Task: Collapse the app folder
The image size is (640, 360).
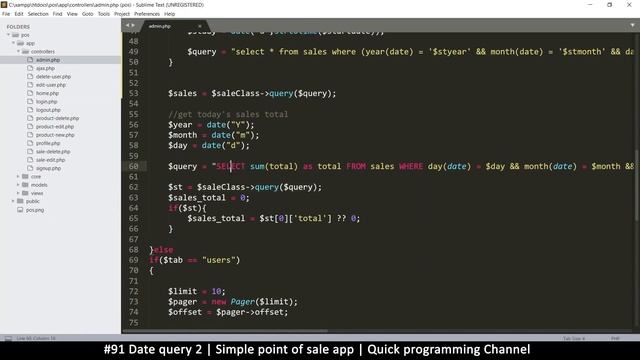Action: tap(13, 43)
